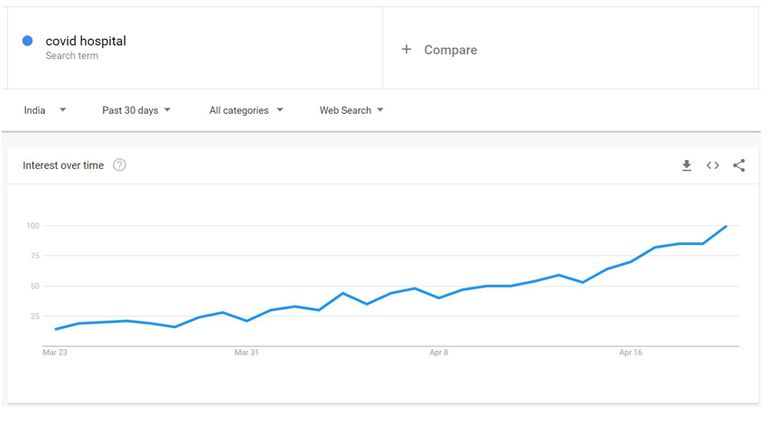Open the India region dropdown
Viewport: 768px width, 432px height.
[45, 110]
